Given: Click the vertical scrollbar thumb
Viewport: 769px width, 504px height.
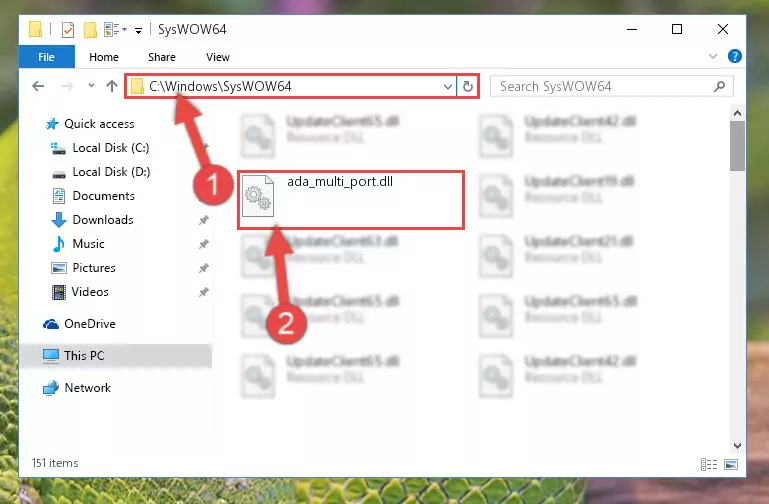Looking at the screenshot, I should (x=737, y=146).
